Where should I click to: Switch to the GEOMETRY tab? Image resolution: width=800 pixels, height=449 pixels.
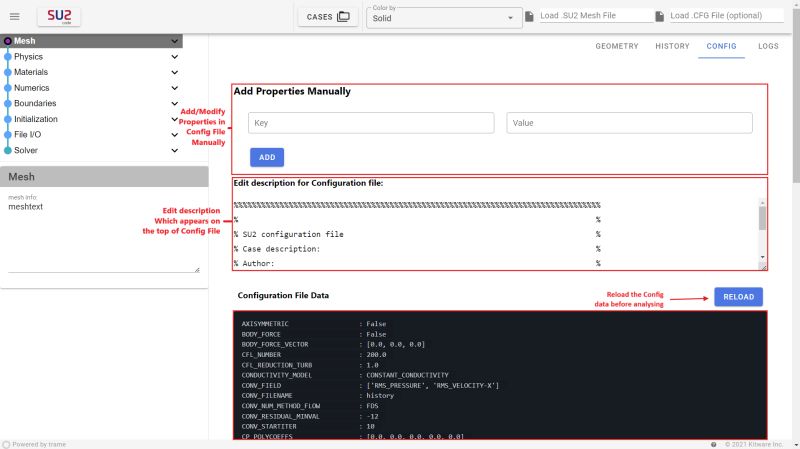click(x=617, y=46)
